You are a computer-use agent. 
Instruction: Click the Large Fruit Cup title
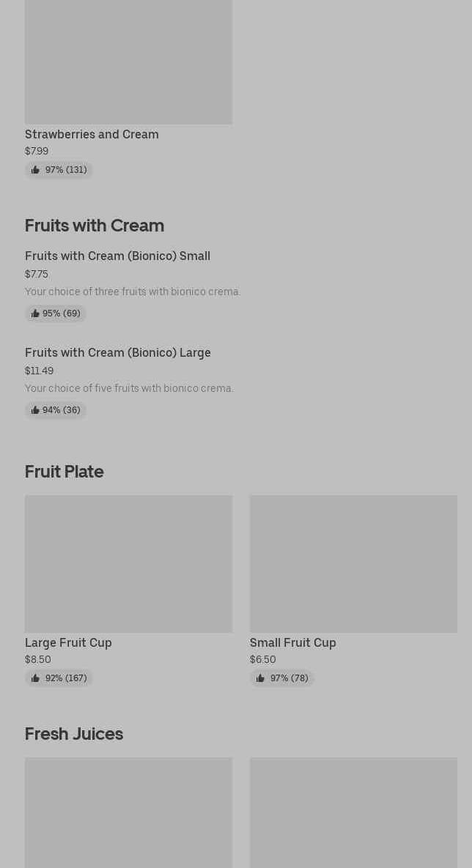[68, 642]
